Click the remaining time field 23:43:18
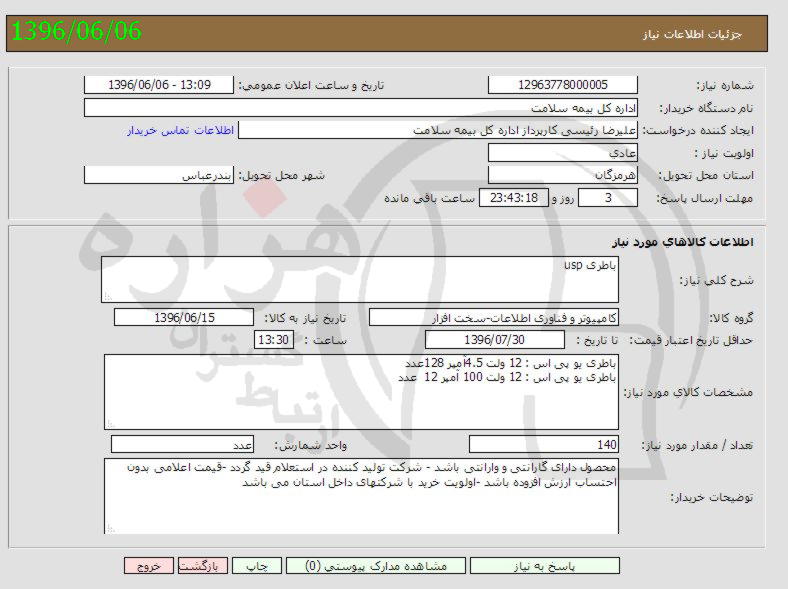 coord(514,198)
